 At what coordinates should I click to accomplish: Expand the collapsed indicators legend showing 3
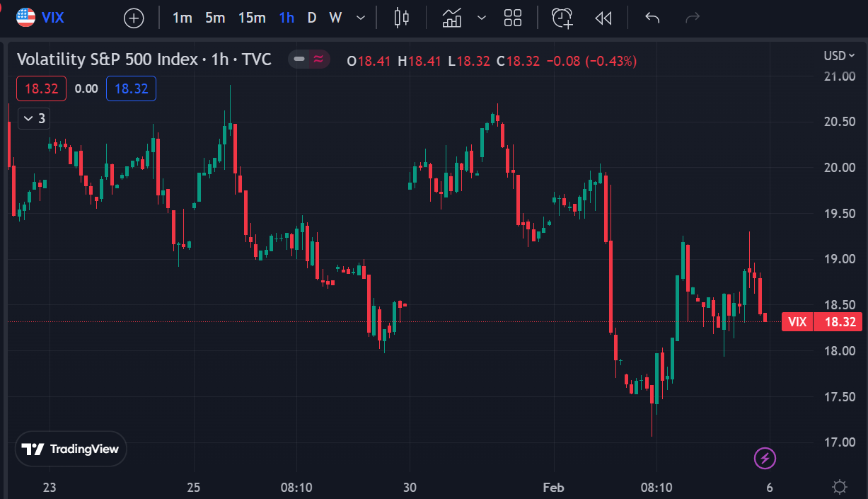coord(34,118)
